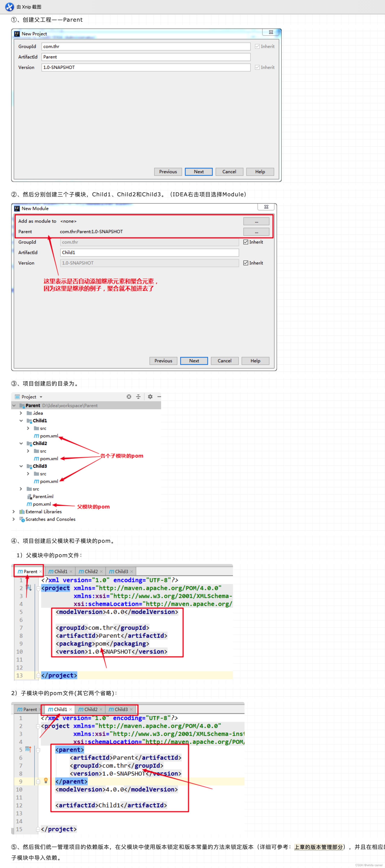
Task: Toggle the GroupId Inherit checkbox in New Module
Action: coord(246,242)
